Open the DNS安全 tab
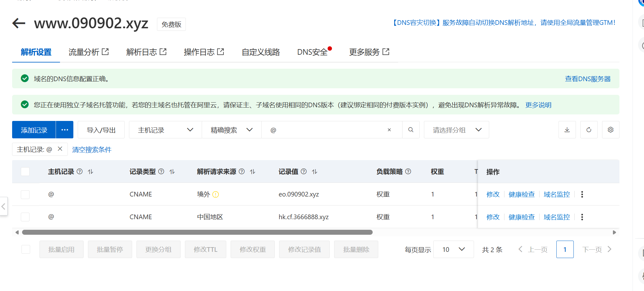644x291 pixels. 312,52
